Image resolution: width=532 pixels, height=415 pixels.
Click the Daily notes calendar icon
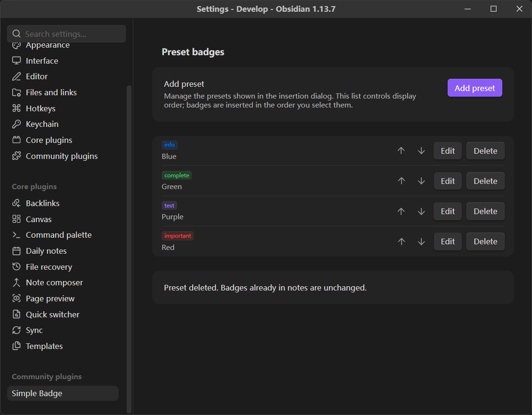16,250
